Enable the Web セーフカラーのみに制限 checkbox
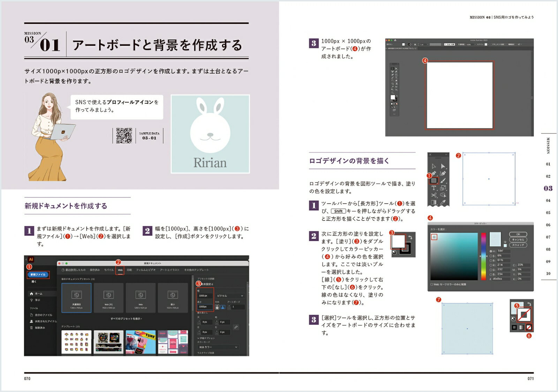 (x=432, y=284)
